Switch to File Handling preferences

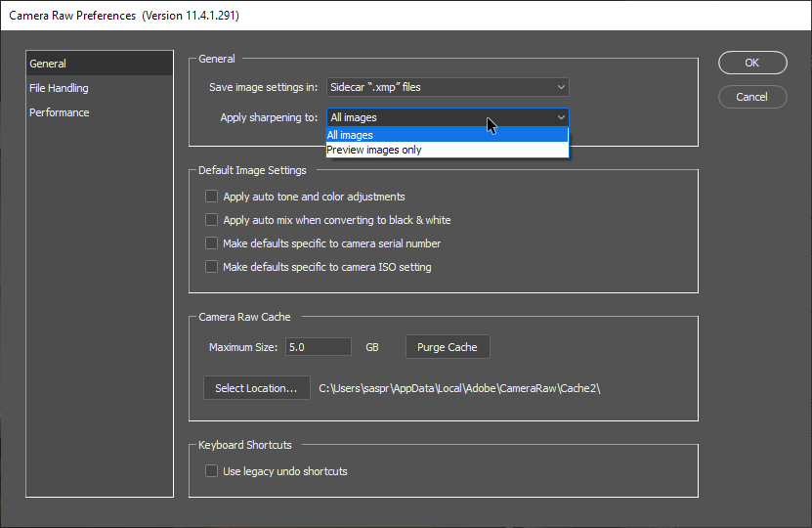(59, 88)
